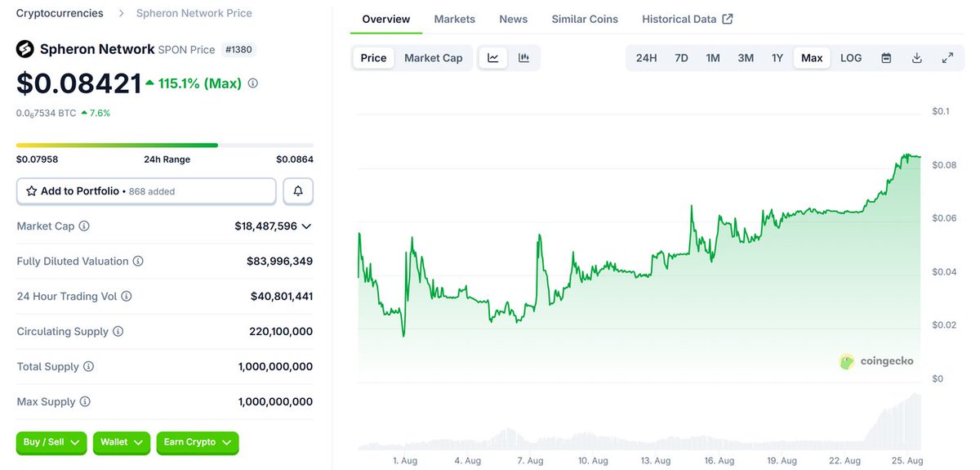
Task: Click the SPON Price label
Action: (187, 50)
